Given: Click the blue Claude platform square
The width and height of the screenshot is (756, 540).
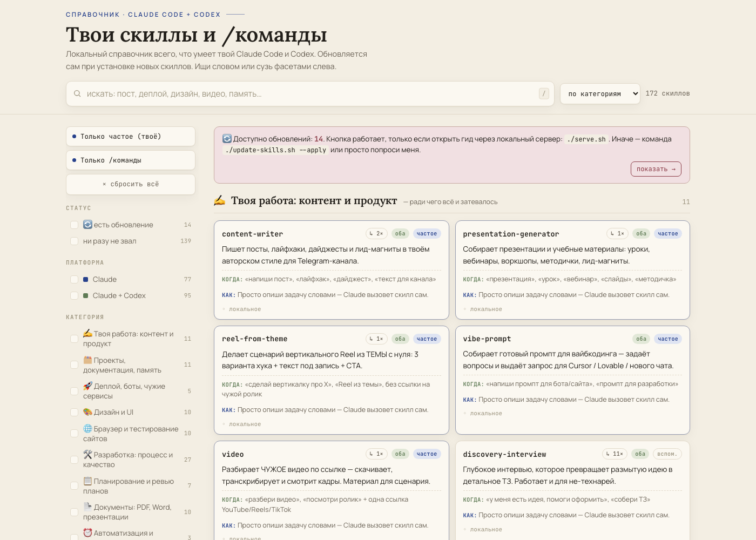Looking at the screenshot, I should pos(86,279).
